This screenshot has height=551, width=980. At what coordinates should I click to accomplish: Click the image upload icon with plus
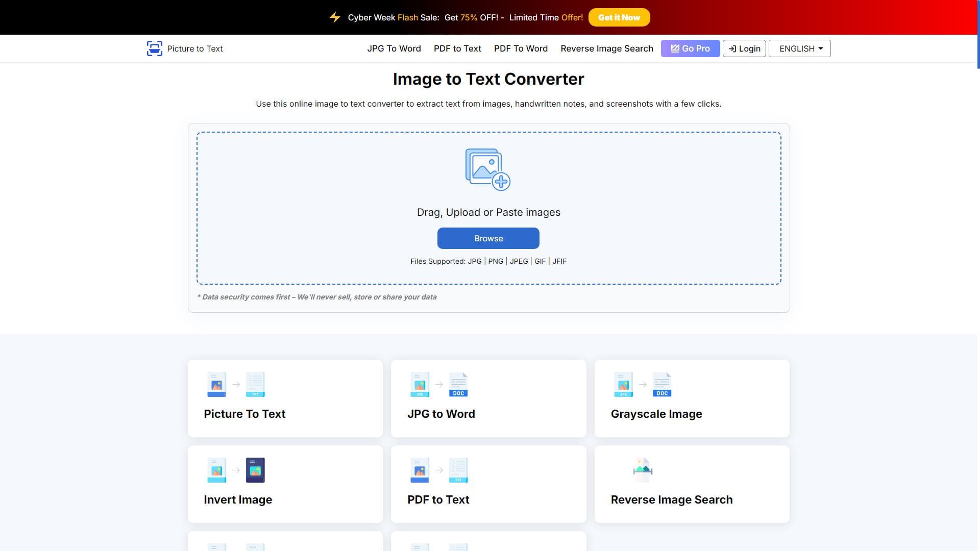coord(488,169)
